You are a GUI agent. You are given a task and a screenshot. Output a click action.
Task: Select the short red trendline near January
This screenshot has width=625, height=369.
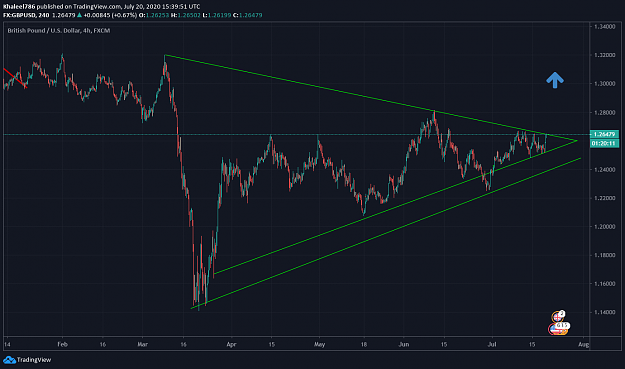[15, 78]
